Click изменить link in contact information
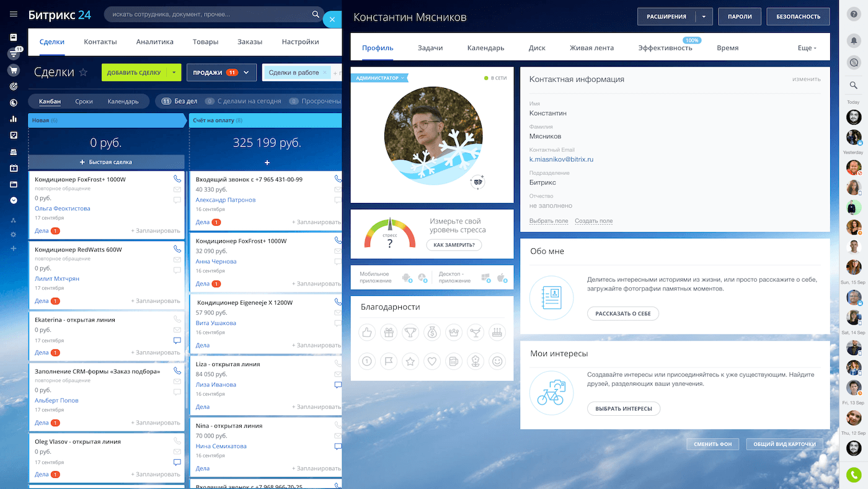 806,79
